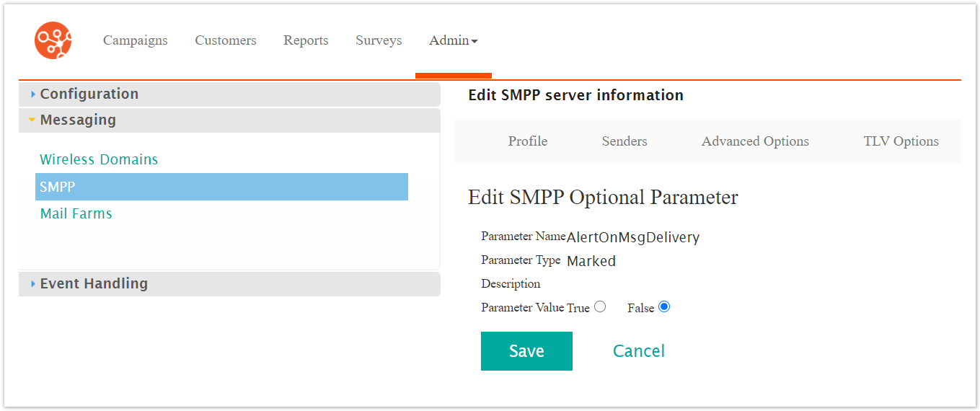980x411 pixels.
Task: Go to the Customers page
Action: (225, 40)
